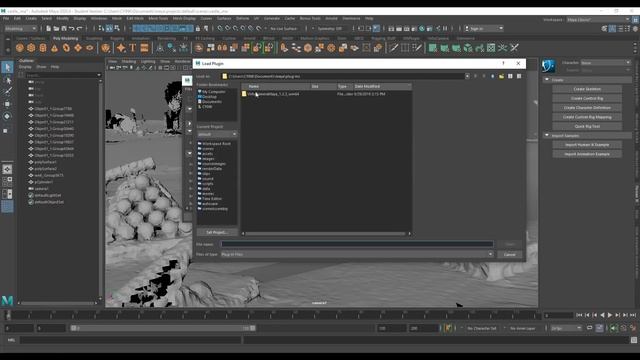
Task: Open the Edit menu
Action: tap(17, 18)
